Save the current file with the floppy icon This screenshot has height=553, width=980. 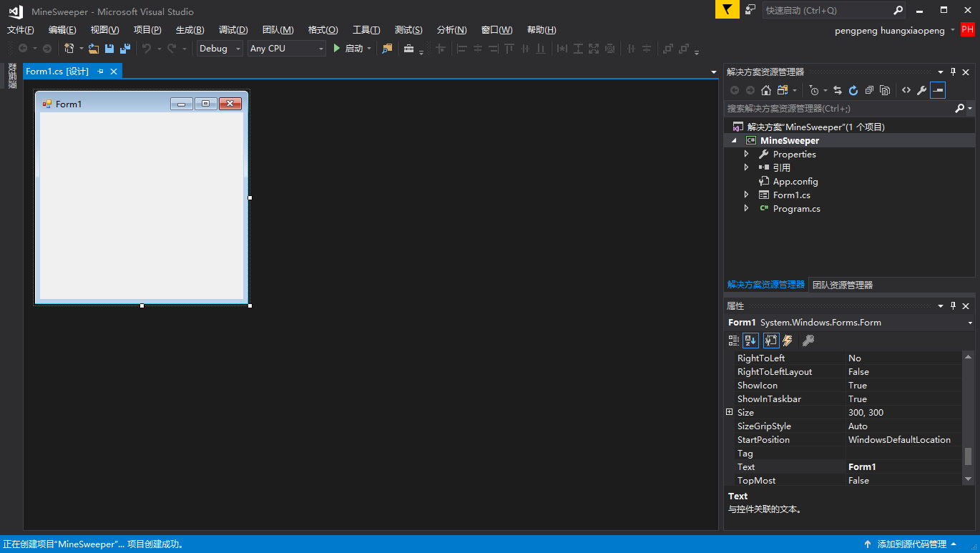coord(109,49)
